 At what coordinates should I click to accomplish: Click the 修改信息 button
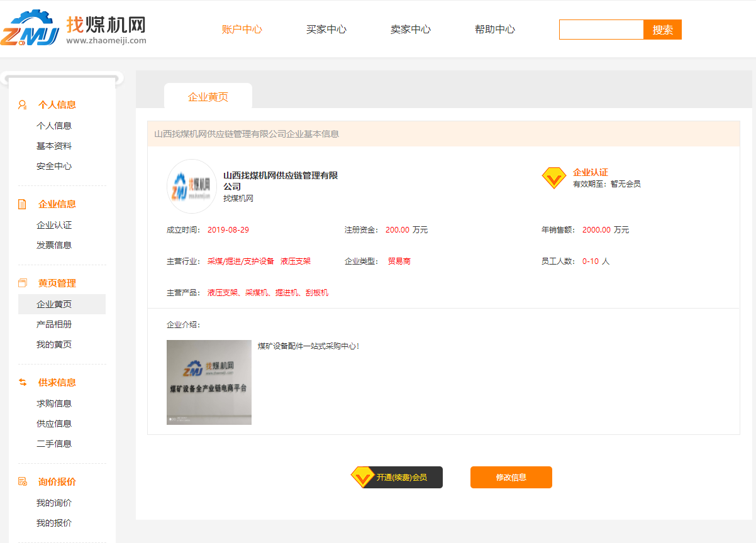511,478
